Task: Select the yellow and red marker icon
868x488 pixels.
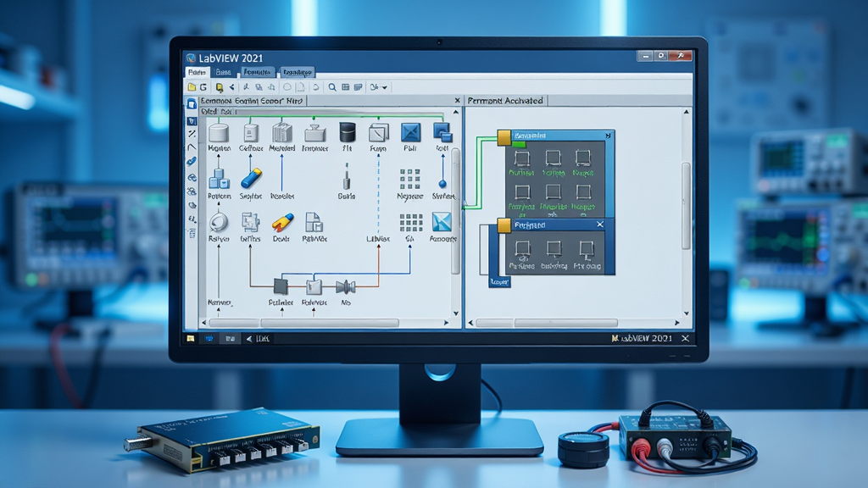Action: coord(282,223)
